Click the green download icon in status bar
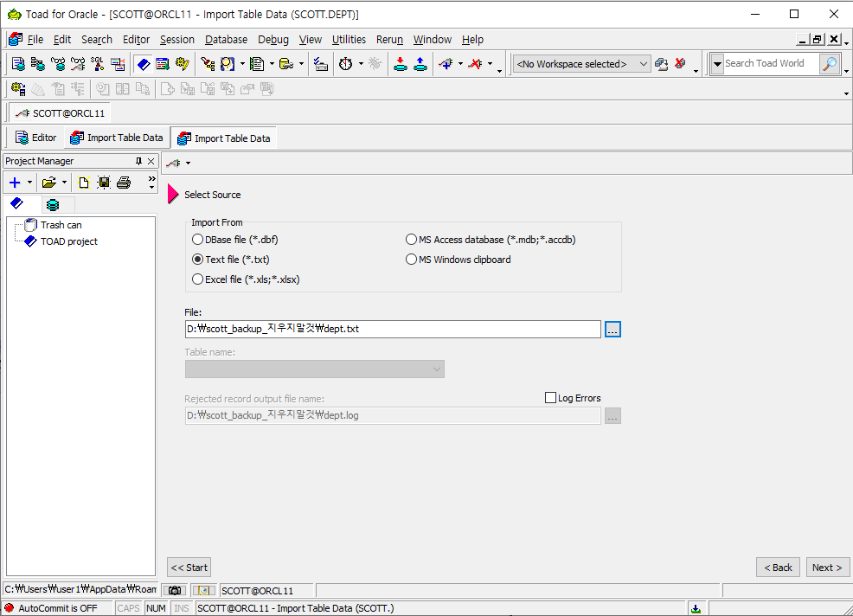Image resolution: width=853 pixels, height=616 pixels. pyautogui.click(x=696, y=608)
